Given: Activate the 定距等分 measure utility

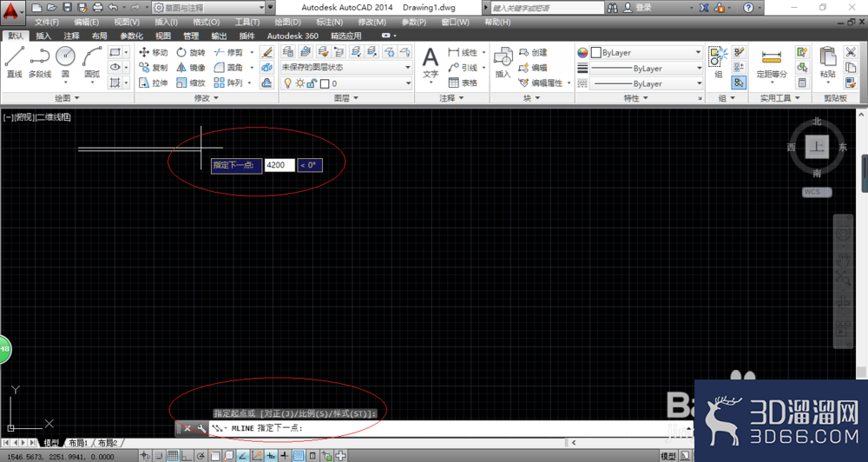Looking at the screenshot, I should tap(772, 62).
